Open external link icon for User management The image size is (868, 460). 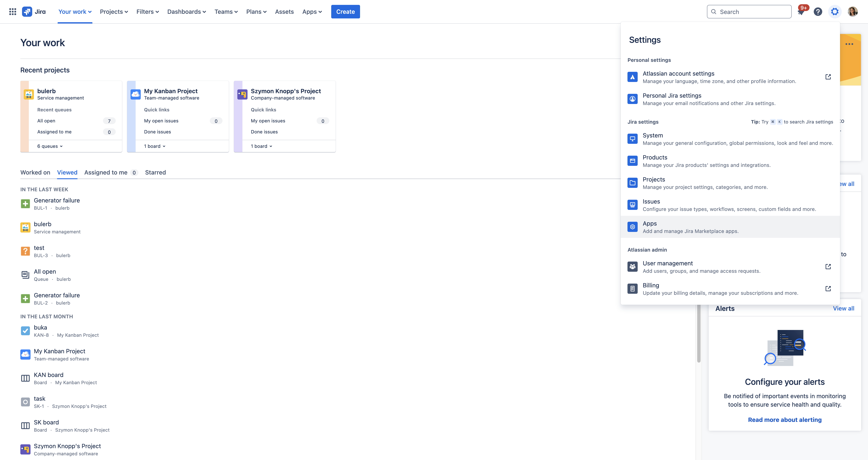(828, 267)
